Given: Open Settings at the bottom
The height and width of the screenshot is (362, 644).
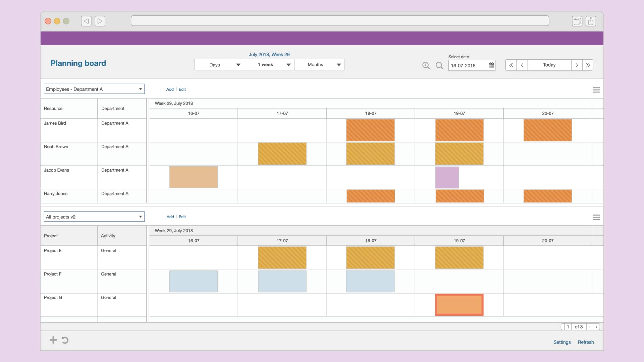Looking at the screenshot, I should (x=562, y=342).
